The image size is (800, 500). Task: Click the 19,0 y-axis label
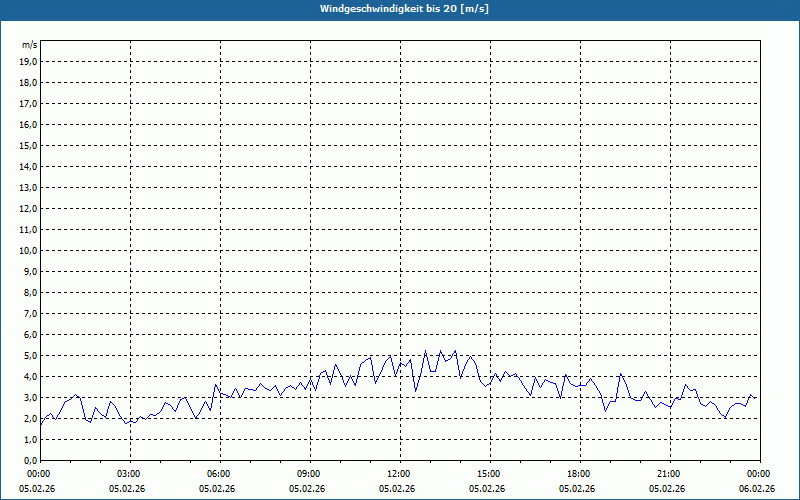coord(28,62)
